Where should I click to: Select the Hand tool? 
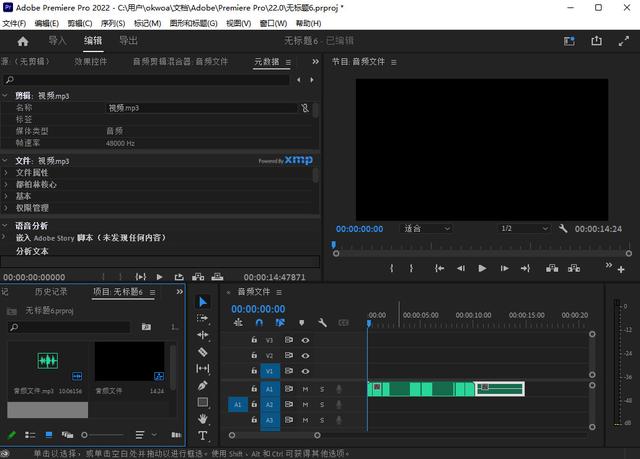pyautogui.click(x=202, y=419)
